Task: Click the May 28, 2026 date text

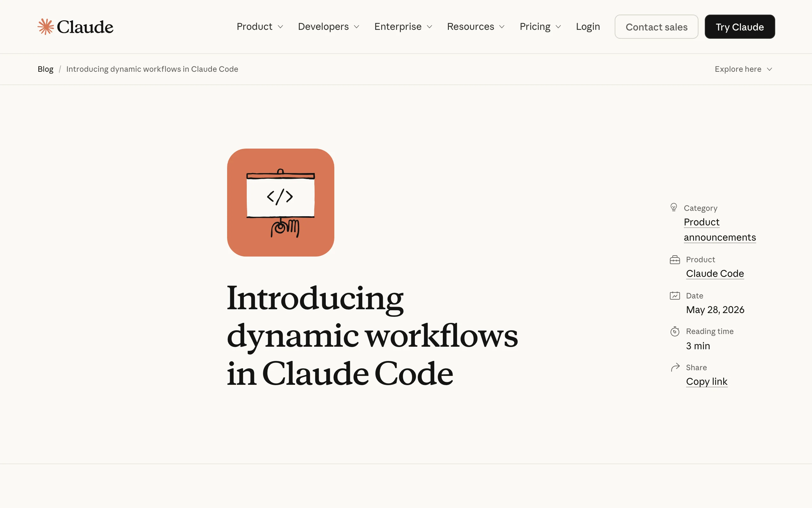Action: click(715, 310)
